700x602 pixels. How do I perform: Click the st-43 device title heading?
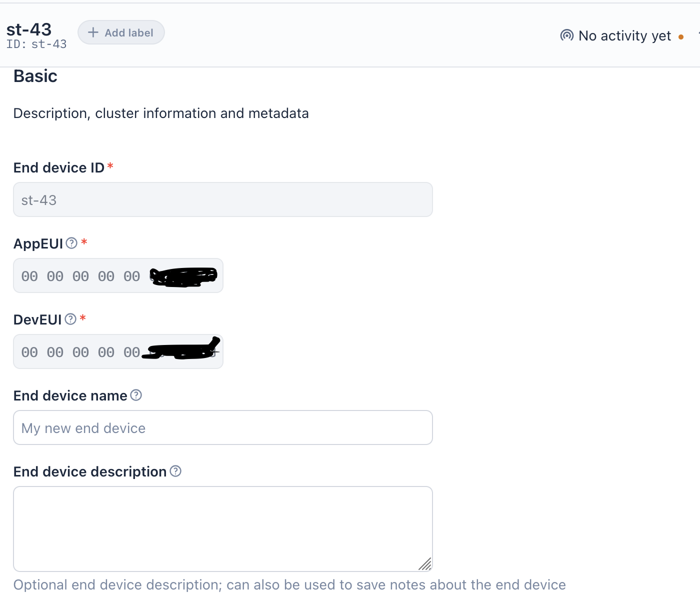(29, 29)
